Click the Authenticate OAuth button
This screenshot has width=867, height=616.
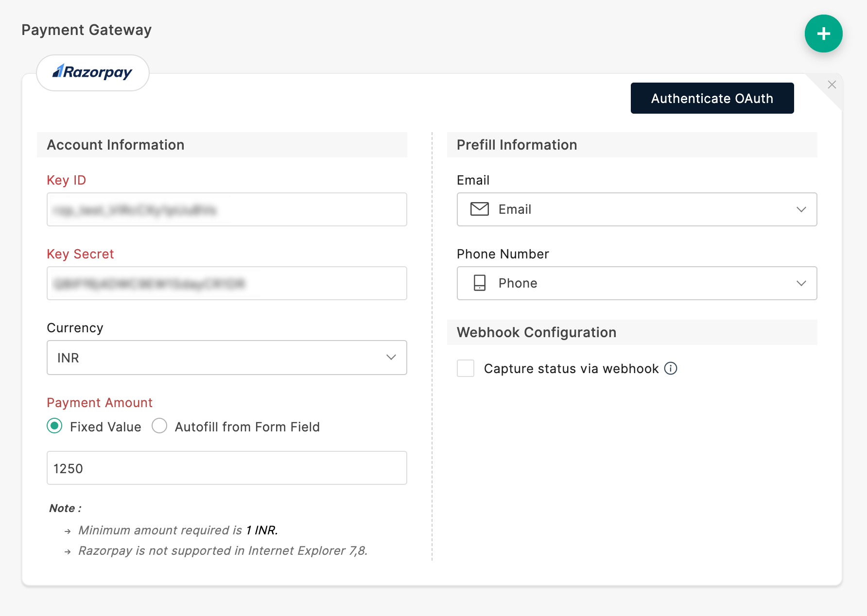pos(712,98)
